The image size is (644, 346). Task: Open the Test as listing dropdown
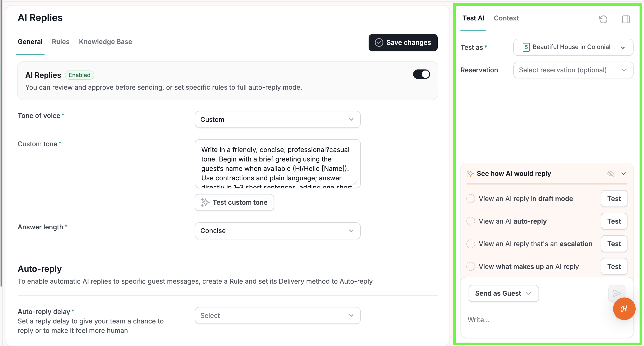573,47
